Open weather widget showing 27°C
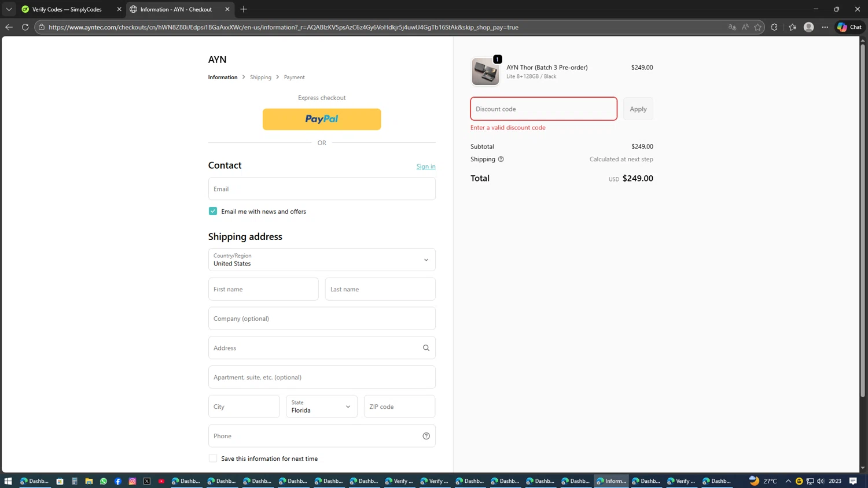 763,481
